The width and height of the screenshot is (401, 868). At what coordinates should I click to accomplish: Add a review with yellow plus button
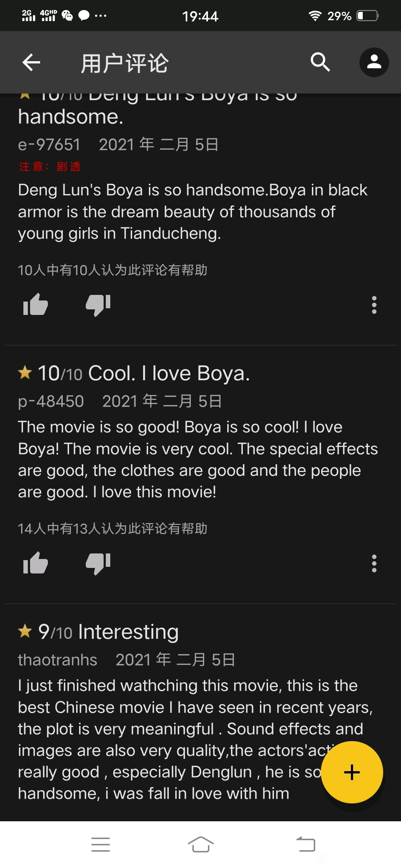[352, 772]
